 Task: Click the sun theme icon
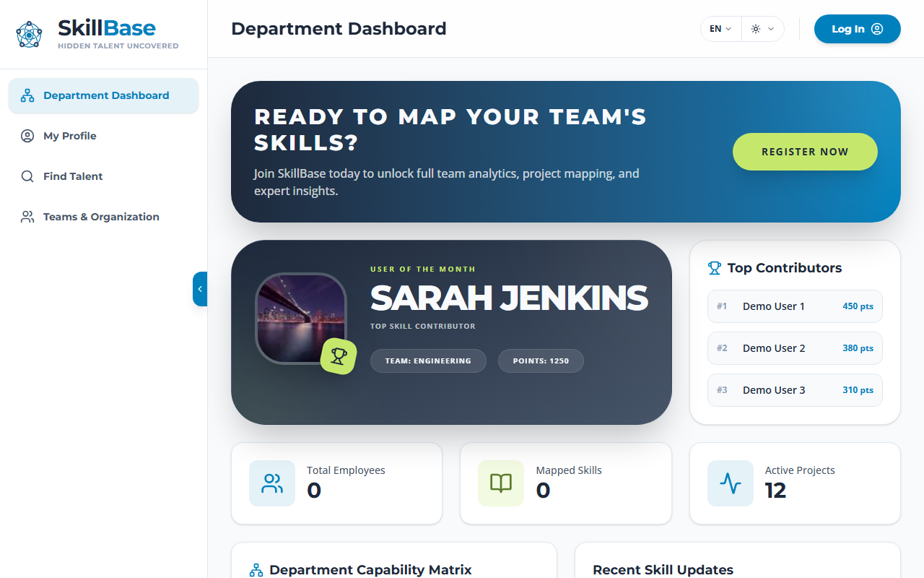click(x=756, y=29)
